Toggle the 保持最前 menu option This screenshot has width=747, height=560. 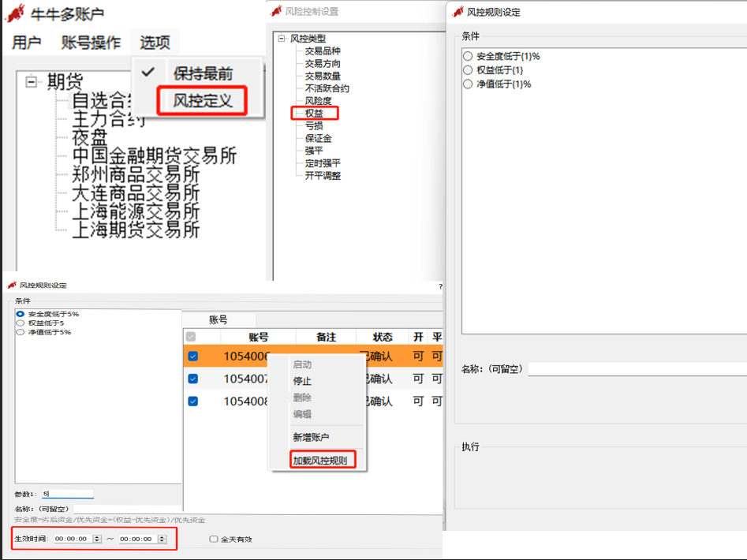(203, 73)
